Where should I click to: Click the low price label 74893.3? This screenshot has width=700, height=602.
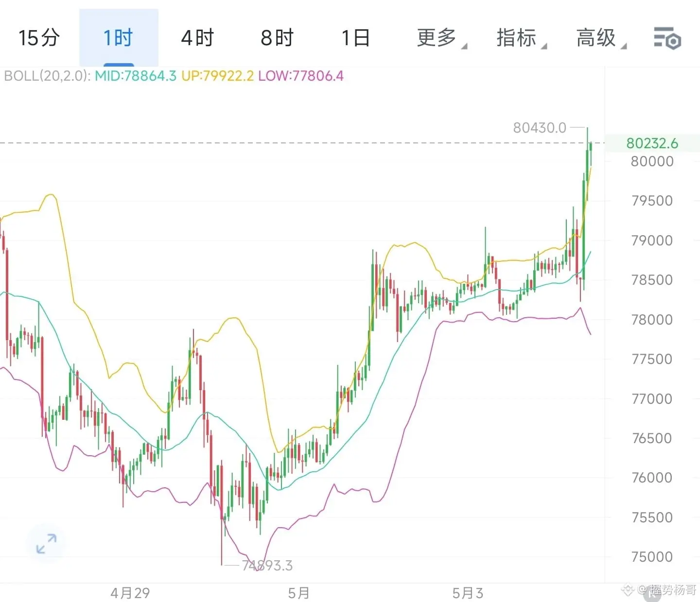click(267, 566)
